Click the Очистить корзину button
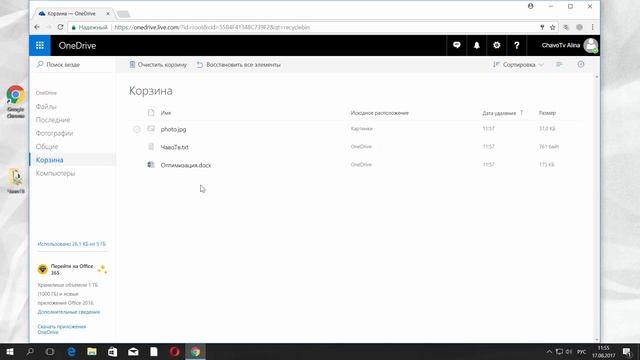This screenshot has height=360, width=640. pyautogui.click(x=158, y=64)
